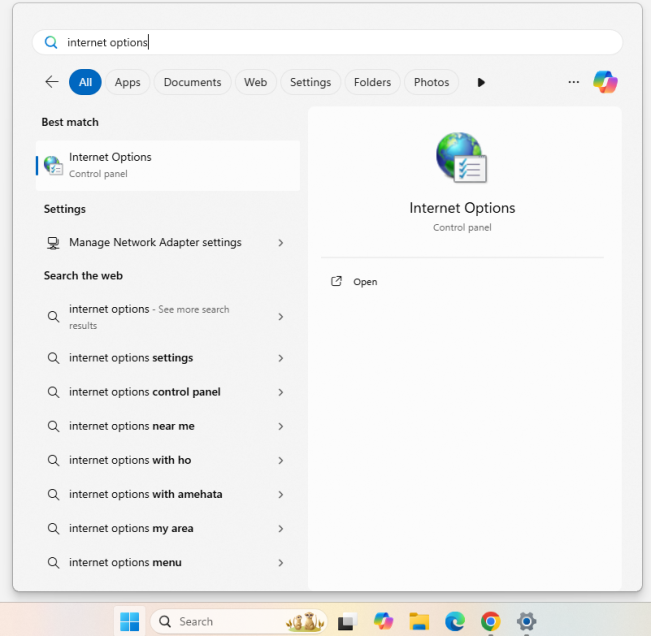651x636 pixels.
Task: Launch Microsoft Edge from the taskbar
Action: tap(455, 621)
